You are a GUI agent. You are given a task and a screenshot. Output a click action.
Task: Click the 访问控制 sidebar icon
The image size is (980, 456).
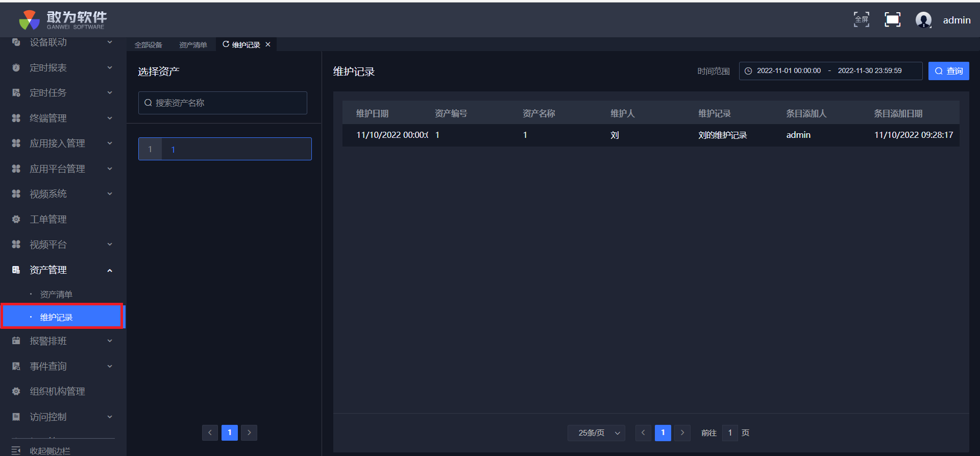pyautogui.click(x=16, y=417)
